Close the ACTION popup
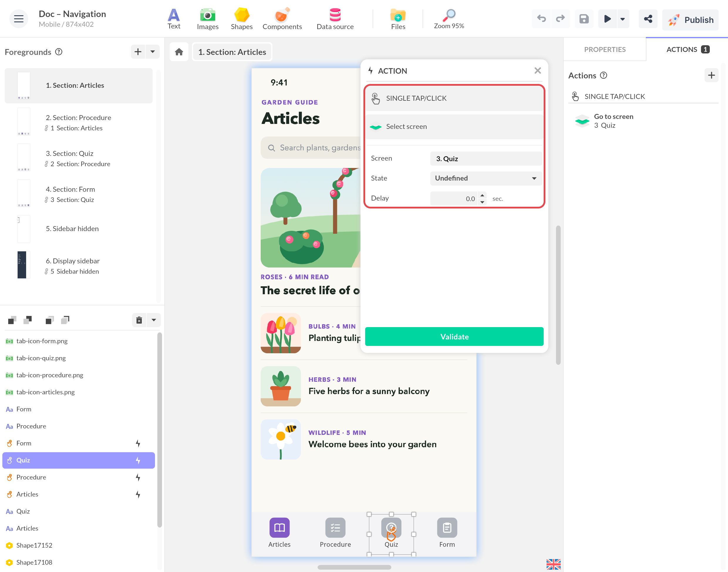 (537, 71)
